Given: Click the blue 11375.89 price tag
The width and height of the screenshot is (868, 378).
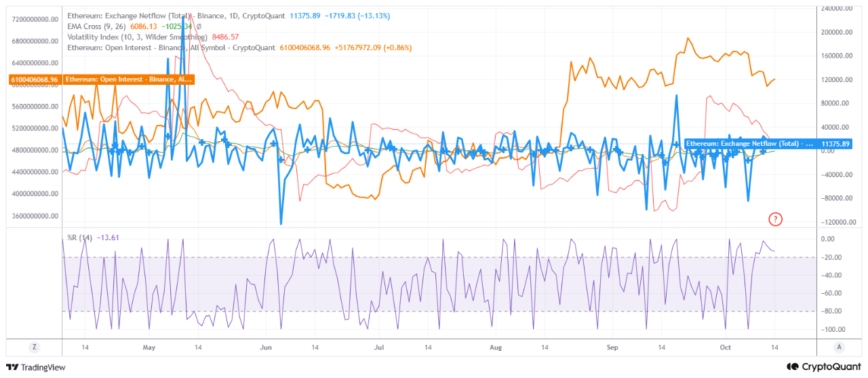Looking at the screenshot, I should point(835,144).
